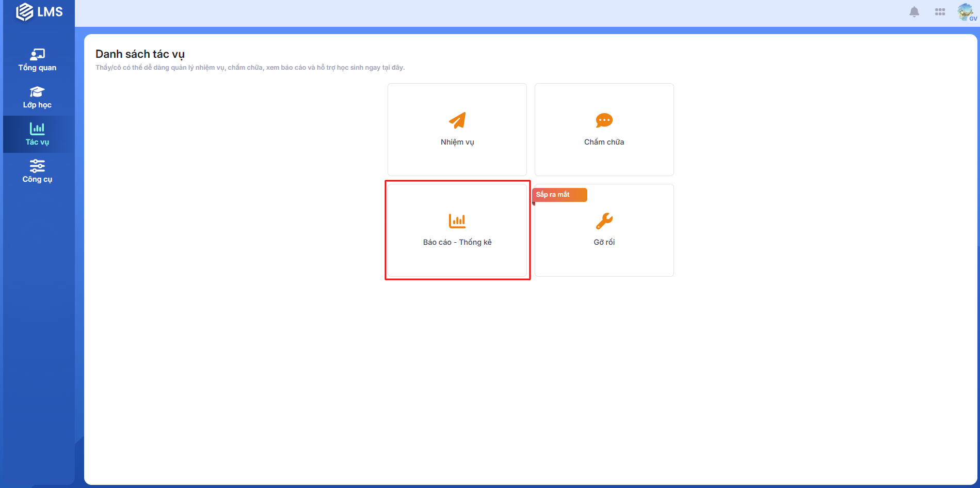Open the 'Nhiệm vụ' card label

pos(457,142)
